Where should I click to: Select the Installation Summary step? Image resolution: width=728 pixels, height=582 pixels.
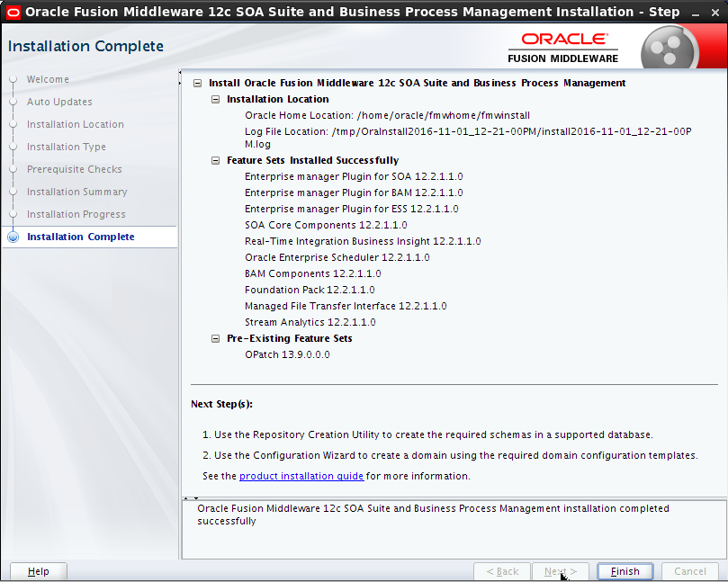(77, 192)
